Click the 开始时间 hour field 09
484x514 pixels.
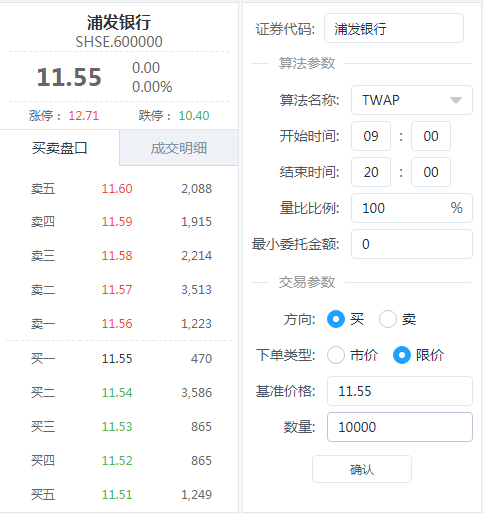click(371, 136)
